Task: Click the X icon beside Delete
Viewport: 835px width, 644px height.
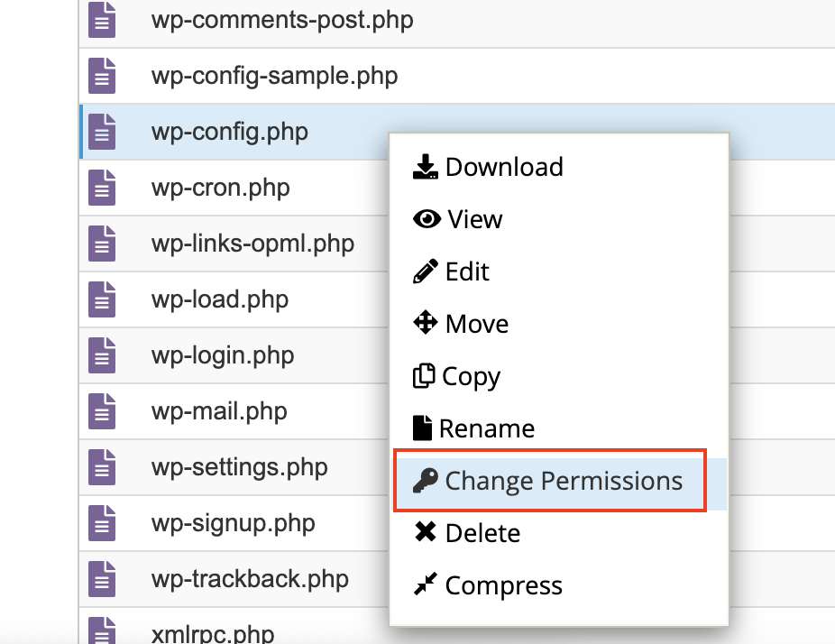Action: pyautogui.click(x=426, y=533)
